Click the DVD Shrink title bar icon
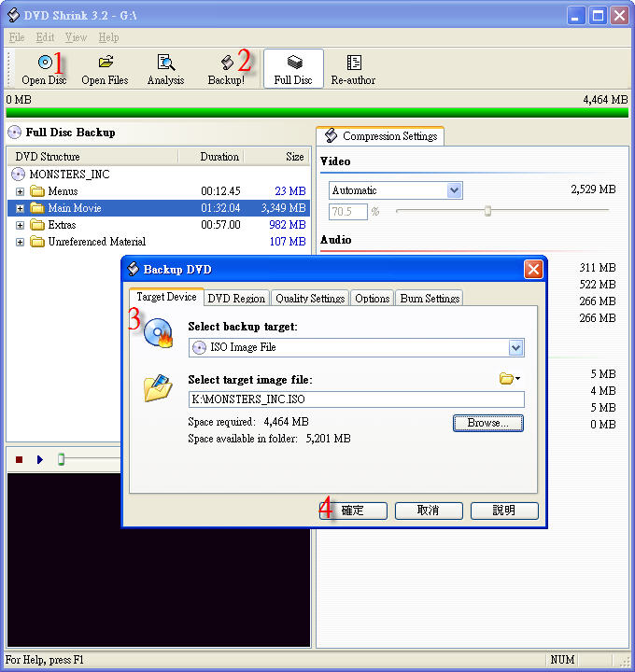635x672 pixels. (14, 15)
